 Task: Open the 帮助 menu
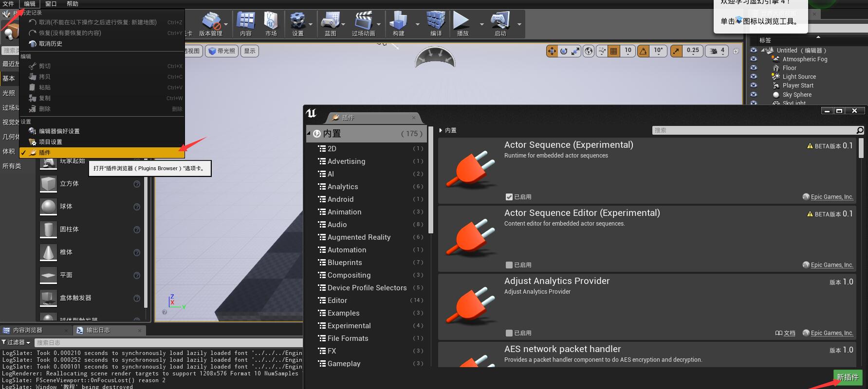point(73,4)
